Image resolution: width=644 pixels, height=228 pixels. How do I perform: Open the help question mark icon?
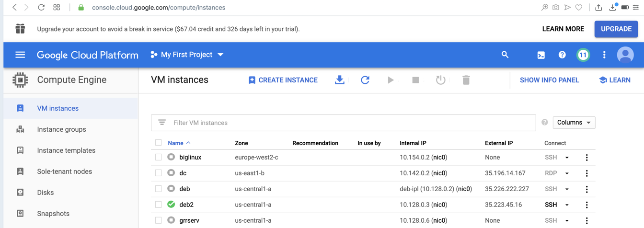point(562,55)
